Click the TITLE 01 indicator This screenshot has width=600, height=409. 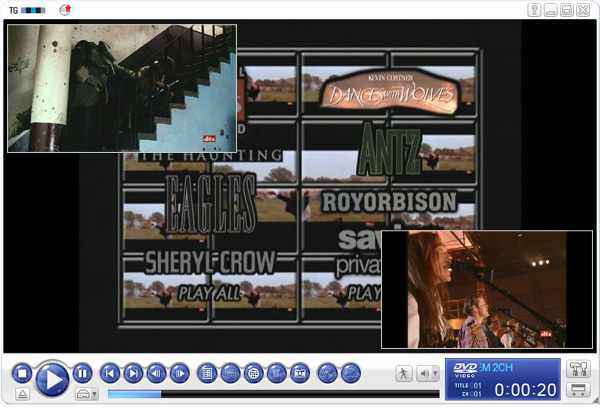(x=468, y=386)
